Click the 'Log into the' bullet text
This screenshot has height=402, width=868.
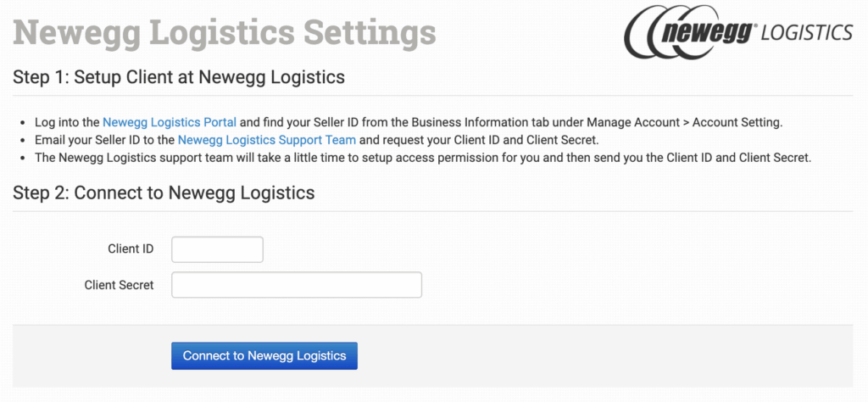[67, 122]
